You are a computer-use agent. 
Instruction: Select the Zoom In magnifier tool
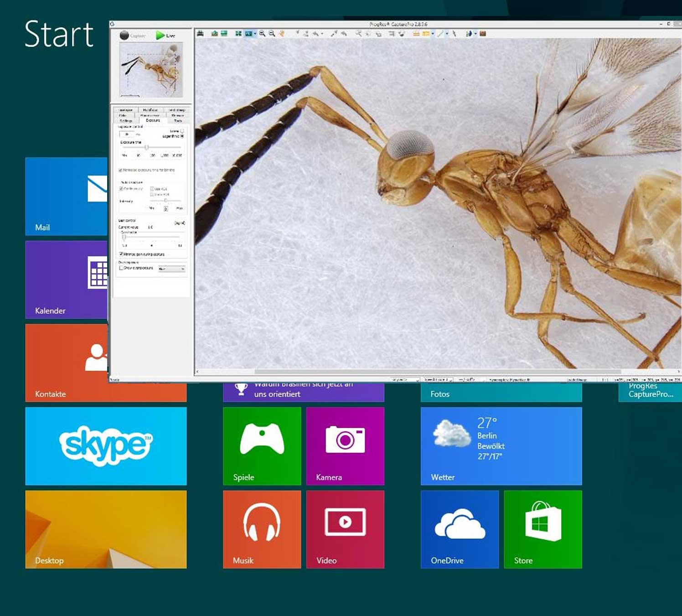coord(262,34)
